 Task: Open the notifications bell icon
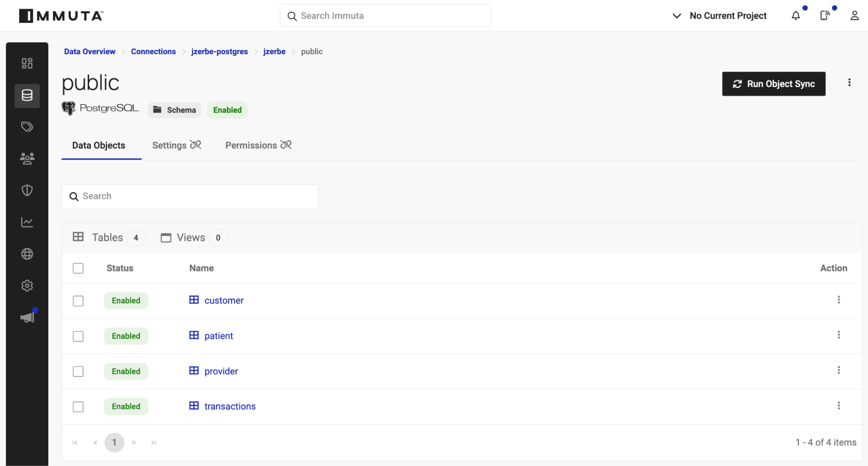pyautogui.click(x=795, y=16)
